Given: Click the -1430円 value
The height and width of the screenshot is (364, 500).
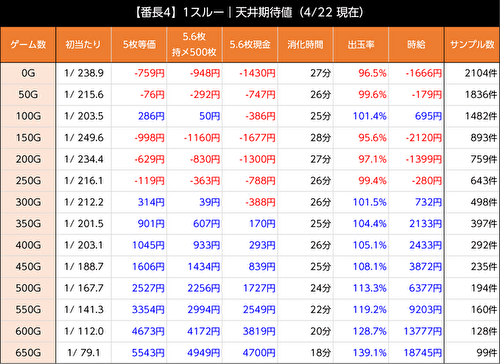Looking at the screenshot, I should [x=257, y=73].
